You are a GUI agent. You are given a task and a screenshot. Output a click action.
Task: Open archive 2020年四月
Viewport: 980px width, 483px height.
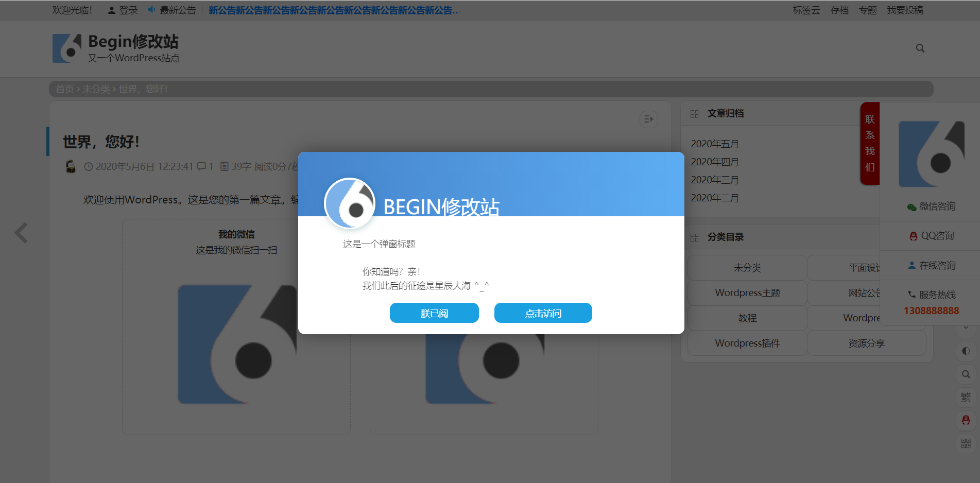tap(714, 162)
